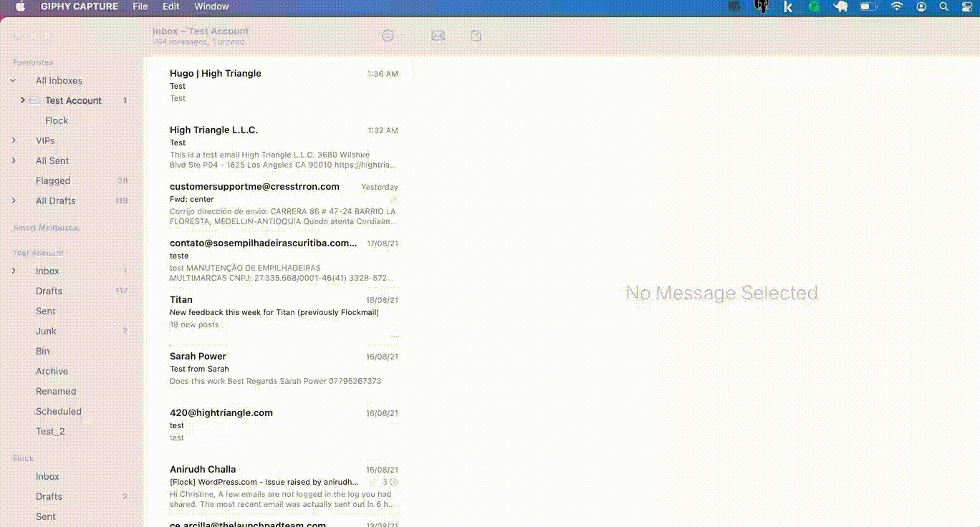This screenshot has width=980, height=527.
Task: Open the Archive folder
Action: (52, 372)
